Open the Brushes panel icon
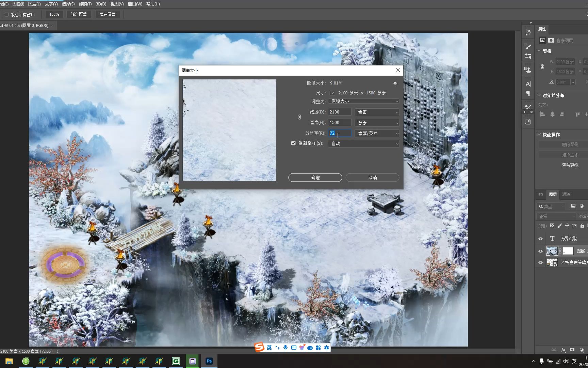Screen dimensions: 588x368 point(528,56)
